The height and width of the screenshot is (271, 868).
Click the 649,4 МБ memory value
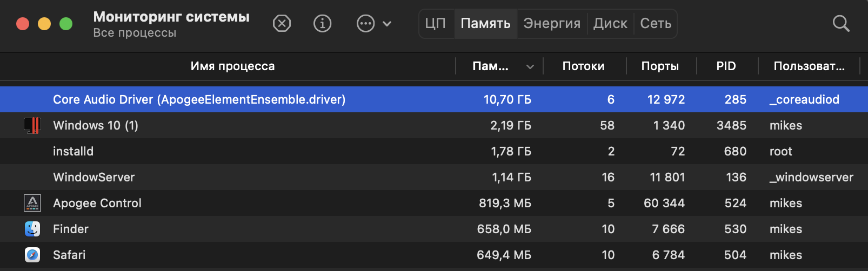pyautogui.click(x=504, y=255)
